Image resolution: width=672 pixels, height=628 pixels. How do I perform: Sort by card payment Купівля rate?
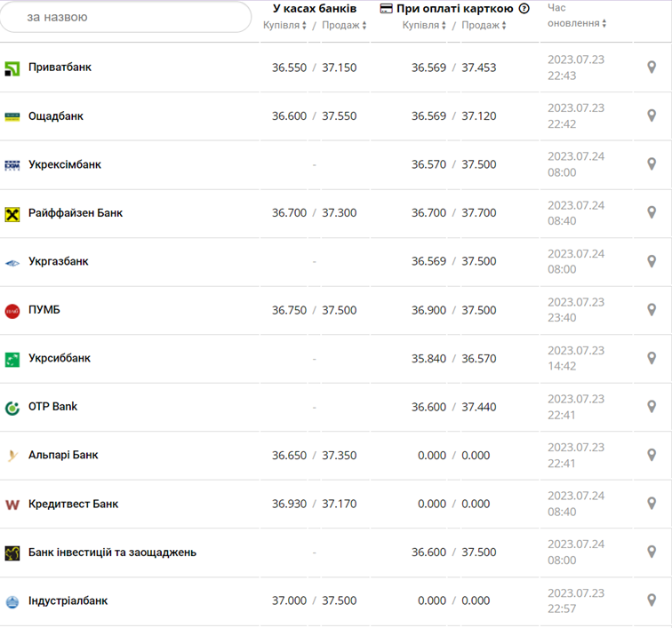tap(424, 26)
